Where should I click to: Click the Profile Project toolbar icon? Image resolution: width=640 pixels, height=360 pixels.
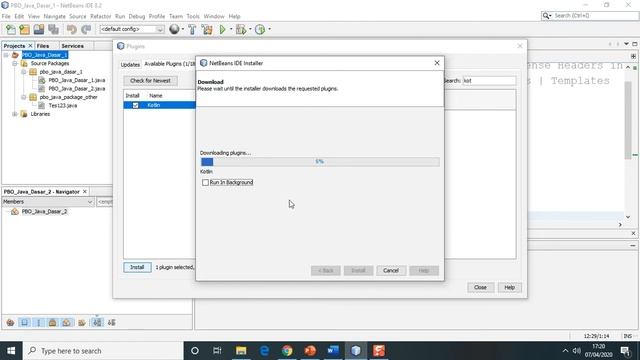click(260, 29)
